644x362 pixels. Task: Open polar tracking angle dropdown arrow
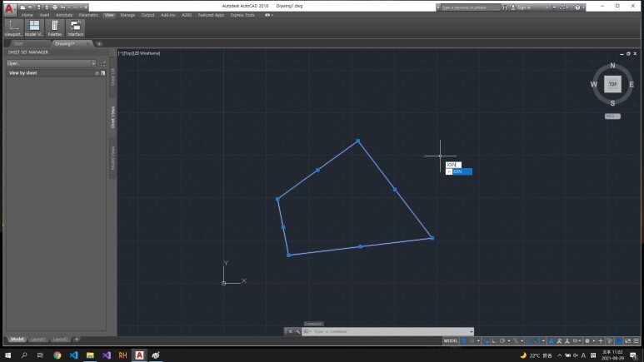509,341
